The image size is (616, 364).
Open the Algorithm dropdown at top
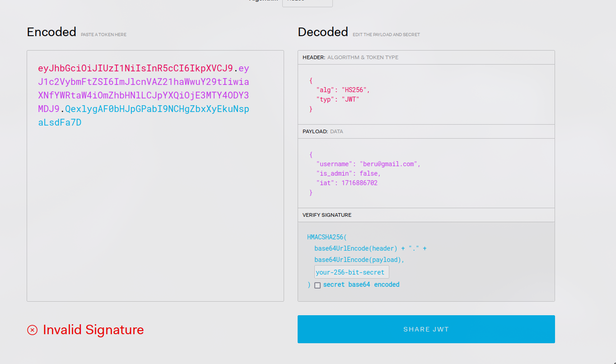pos(307,2)
